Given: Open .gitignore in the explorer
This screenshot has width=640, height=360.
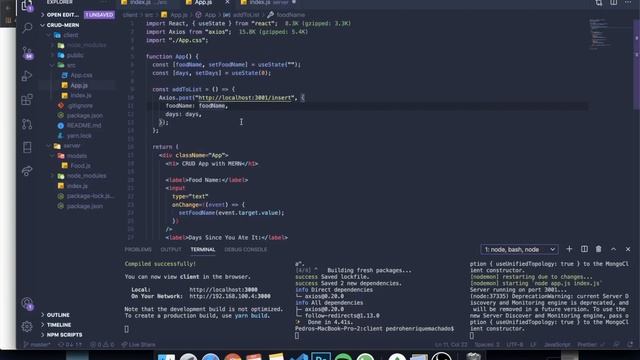Looking at the screenshot, I should point(80,105).
